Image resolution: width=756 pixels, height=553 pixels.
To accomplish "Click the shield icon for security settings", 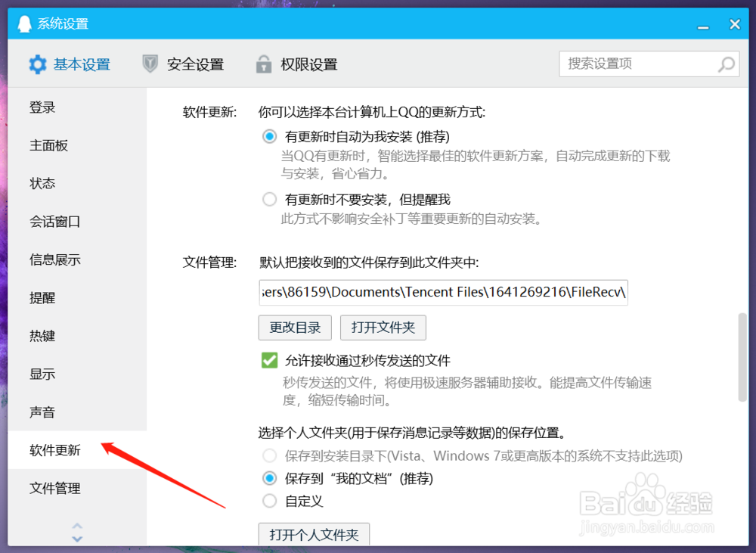I will [x=150, y=64].
